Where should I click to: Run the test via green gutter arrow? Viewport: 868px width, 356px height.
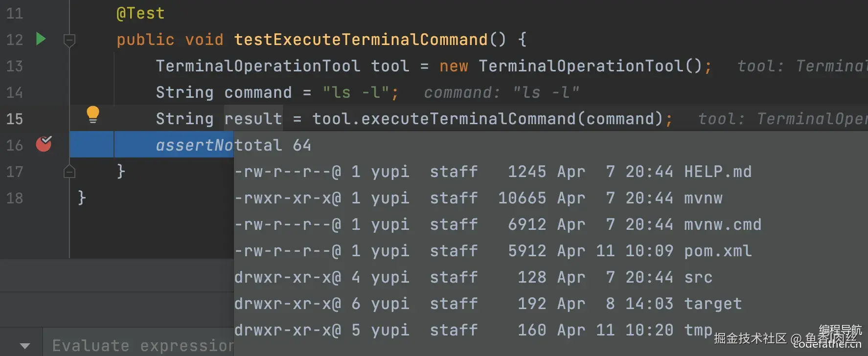(x=41, y=39)
